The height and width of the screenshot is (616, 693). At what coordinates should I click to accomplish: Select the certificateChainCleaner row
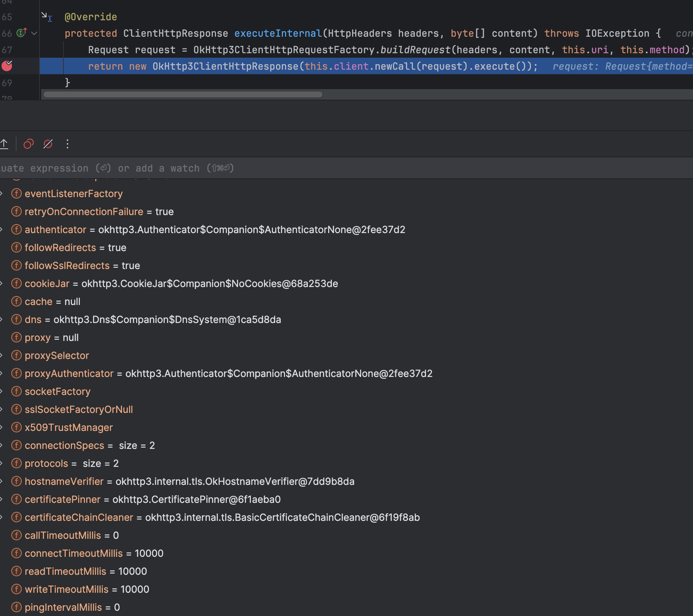(346, 517)
